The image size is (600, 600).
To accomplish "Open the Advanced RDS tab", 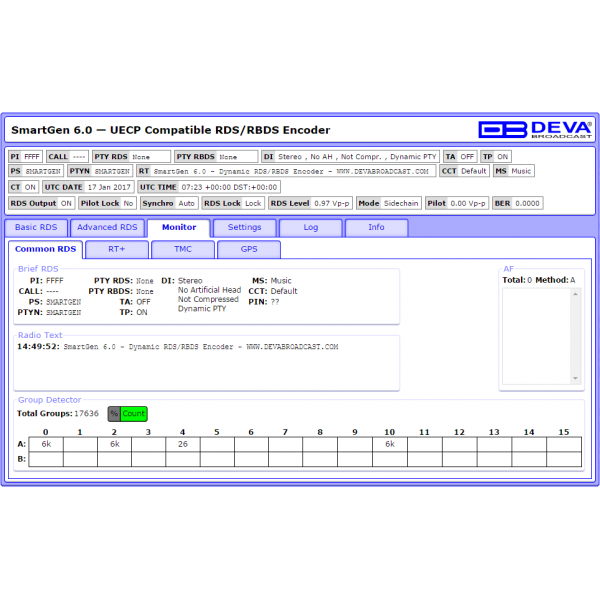I will [107, 227].
